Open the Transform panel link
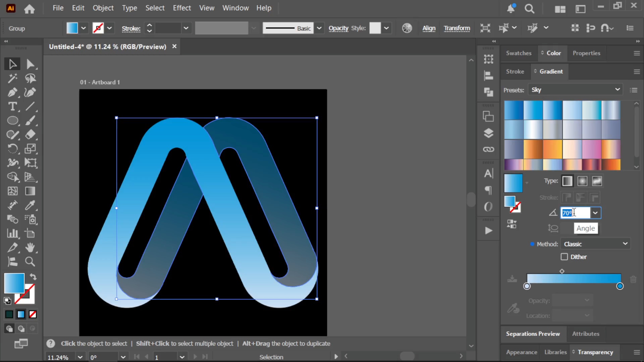 click(x=457, y=28)
